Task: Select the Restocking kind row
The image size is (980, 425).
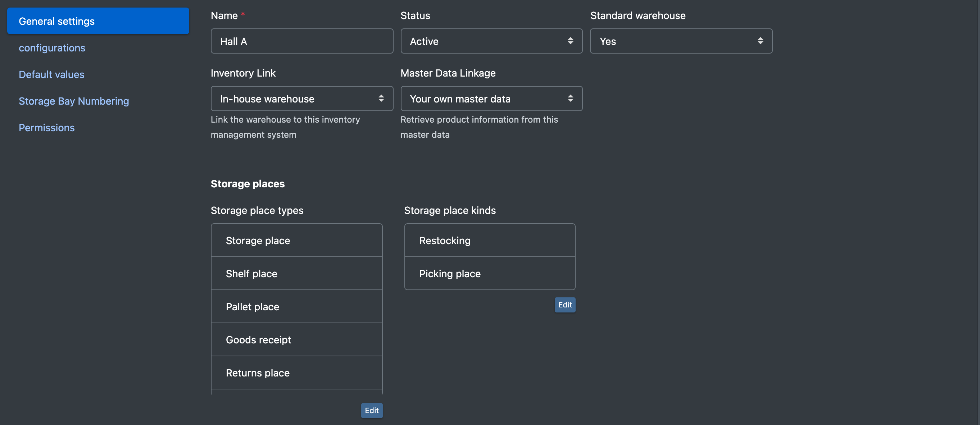Action: coord(490,240)
